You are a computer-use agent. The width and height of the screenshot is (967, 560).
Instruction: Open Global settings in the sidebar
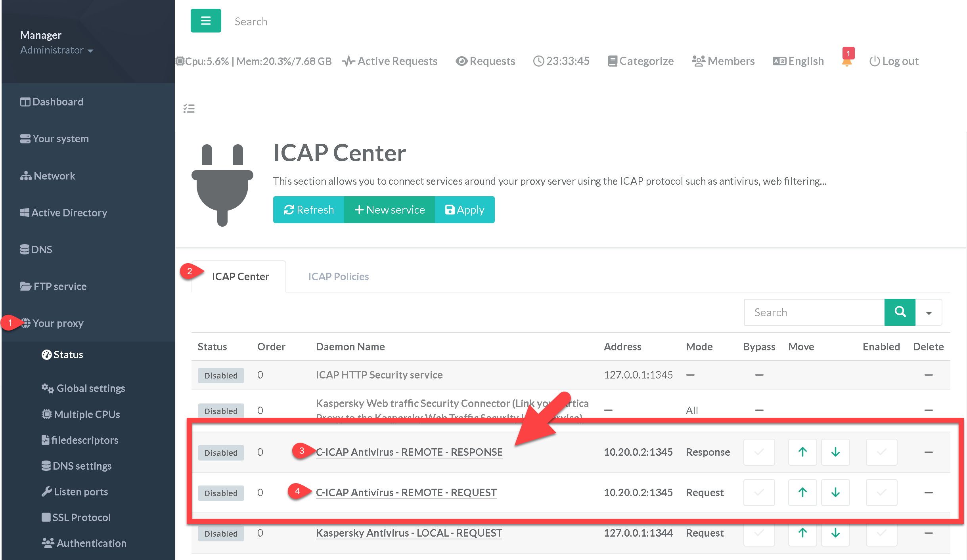click(x=90, y=388)
